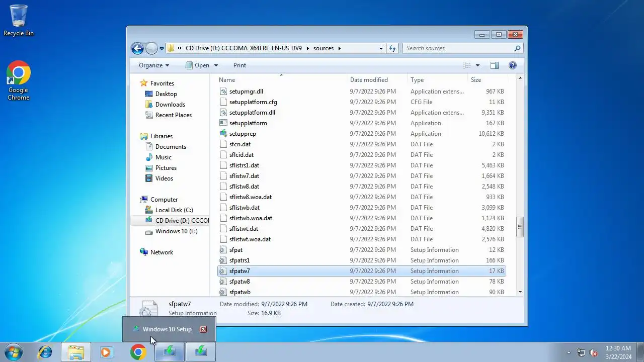Click Explorer Forward navigation arrow
The height and width of the screenshot is (362, 644).
click(151, 48)
